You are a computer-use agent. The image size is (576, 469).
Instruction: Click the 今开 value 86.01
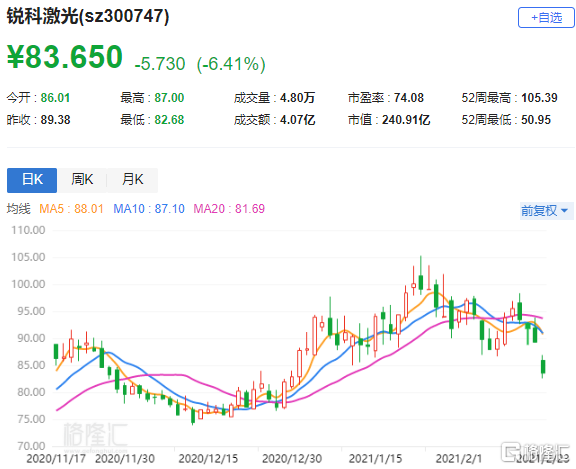(55, 98)
